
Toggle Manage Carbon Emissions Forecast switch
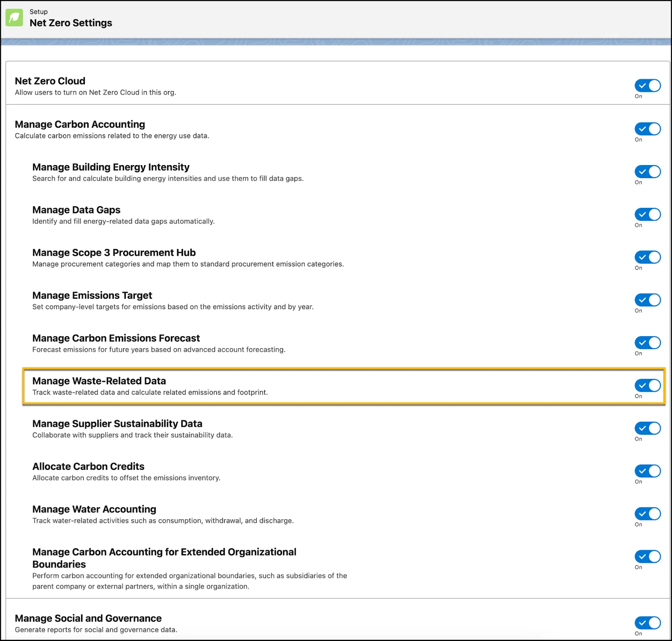[648, 343]
